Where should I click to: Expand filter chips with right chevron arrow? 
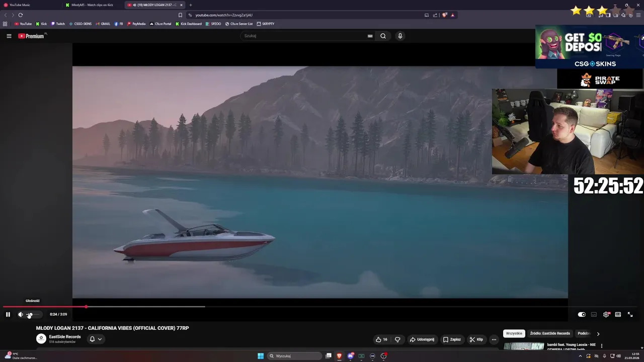(598, 333)
